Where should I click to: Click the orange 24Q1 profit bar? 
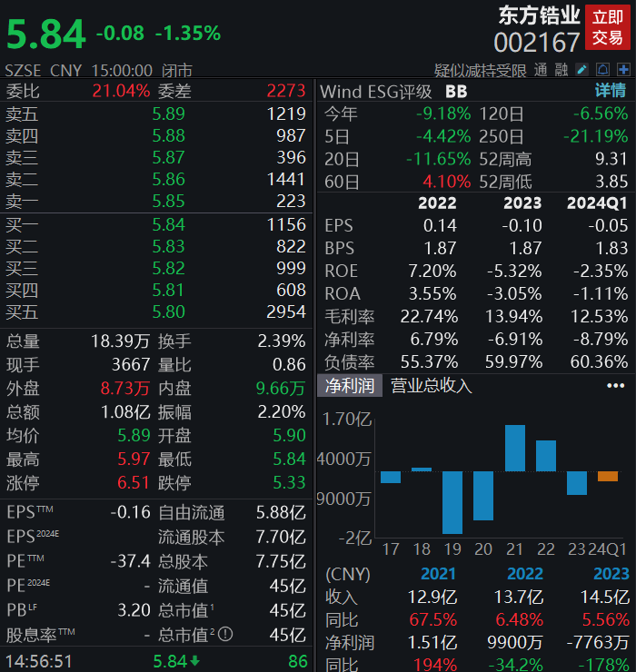pyautogui.click(x=608, y=476)
